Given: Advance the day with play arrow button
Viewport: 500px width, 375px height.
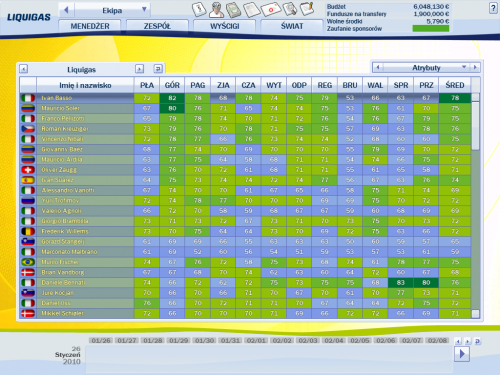Looking at the screenshot, I should tap(462, 354).
